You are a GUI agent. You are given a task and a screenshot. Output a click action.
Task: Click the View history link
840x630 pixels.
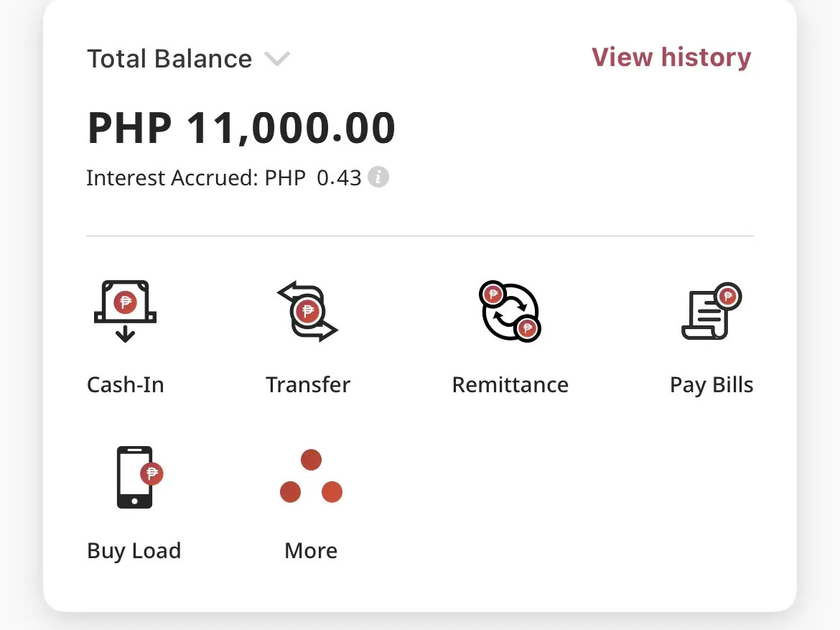(x=671, y=57)
